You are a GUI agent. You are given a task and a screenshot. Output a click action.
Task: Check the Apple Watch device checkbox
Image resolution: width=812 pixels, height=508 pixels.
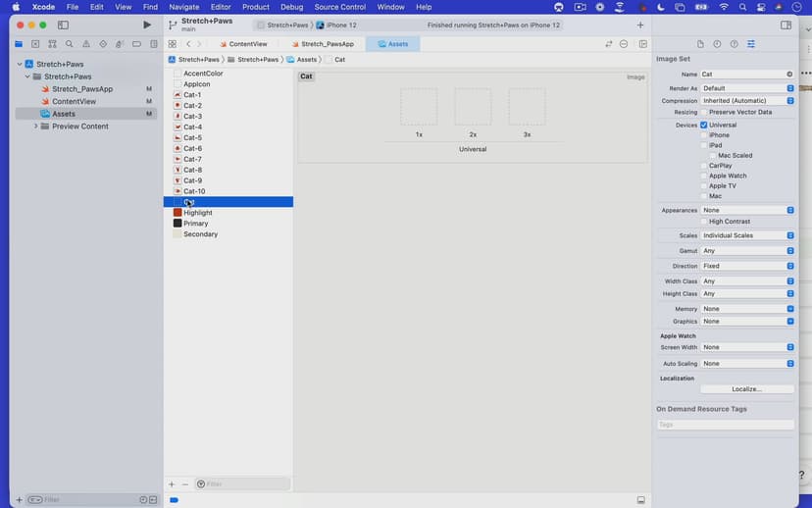tap(704, 176)
